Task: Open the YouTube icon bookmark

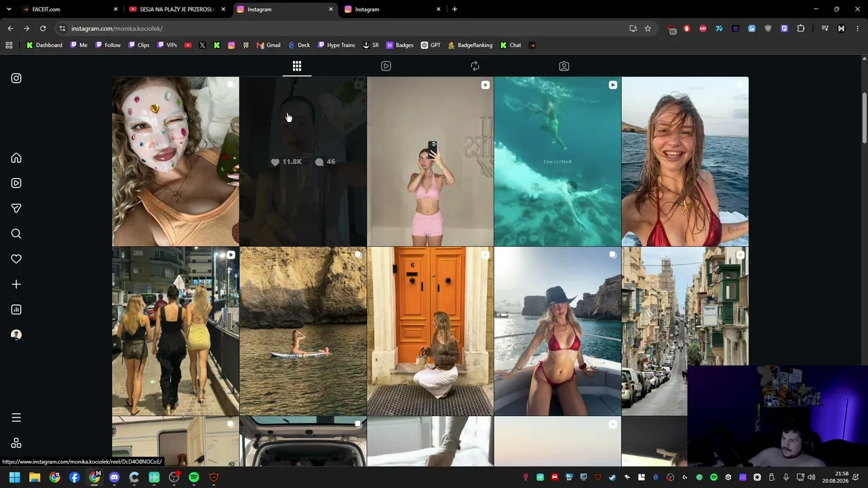Action: 188,45
